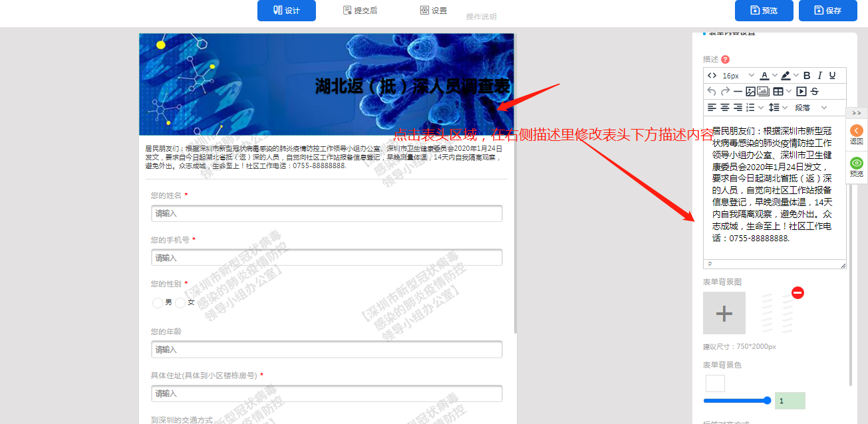This screenshot has width=868, height=424.
Task: Select the 男 radio button
Action: pos(158,303)
